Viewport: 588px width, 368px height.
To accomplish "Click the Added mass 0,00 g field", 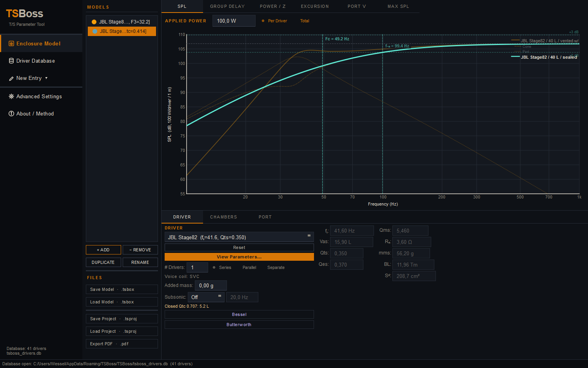I will pyautogui.click(x=211, y=285).
